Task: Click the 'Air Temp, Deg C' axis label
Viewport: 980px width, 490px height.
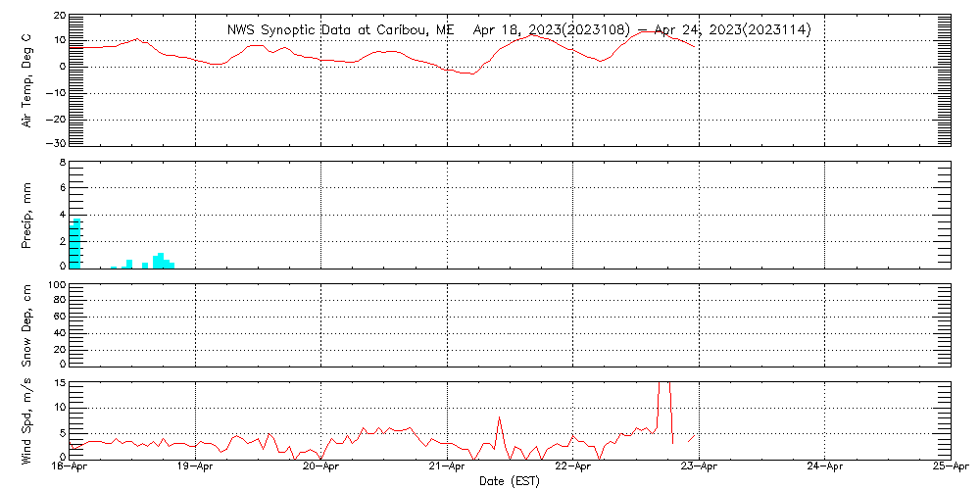Action: click(26, 78)
